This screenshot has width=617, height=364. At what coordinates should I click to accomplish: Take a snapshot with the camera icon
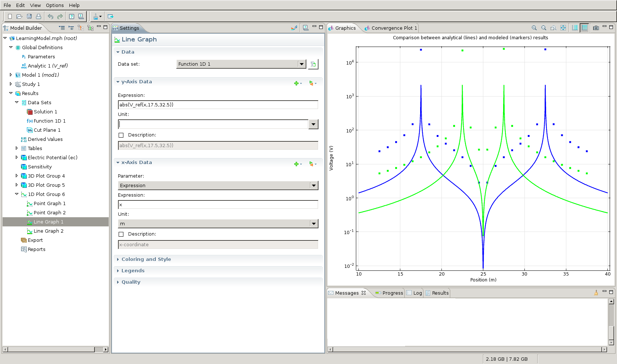pyautogui.click(x=596, y=28)
